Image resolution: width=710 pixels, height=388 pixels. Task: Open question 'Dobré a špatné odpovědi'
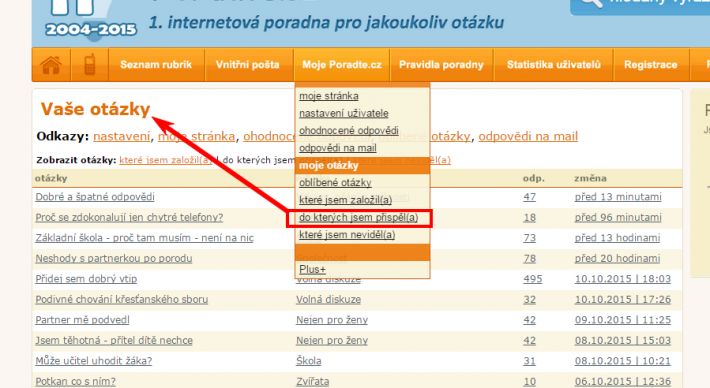(95, 197)
